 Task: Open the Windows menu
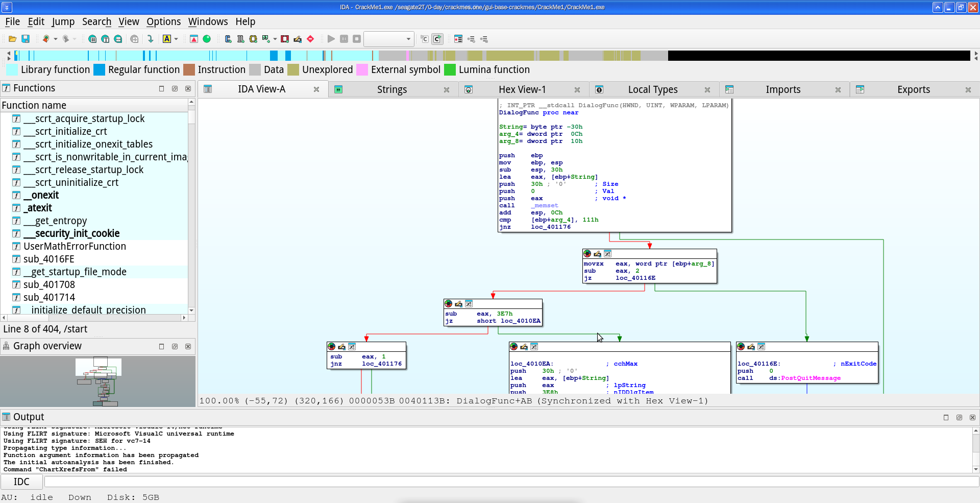(x=208, y=21)
